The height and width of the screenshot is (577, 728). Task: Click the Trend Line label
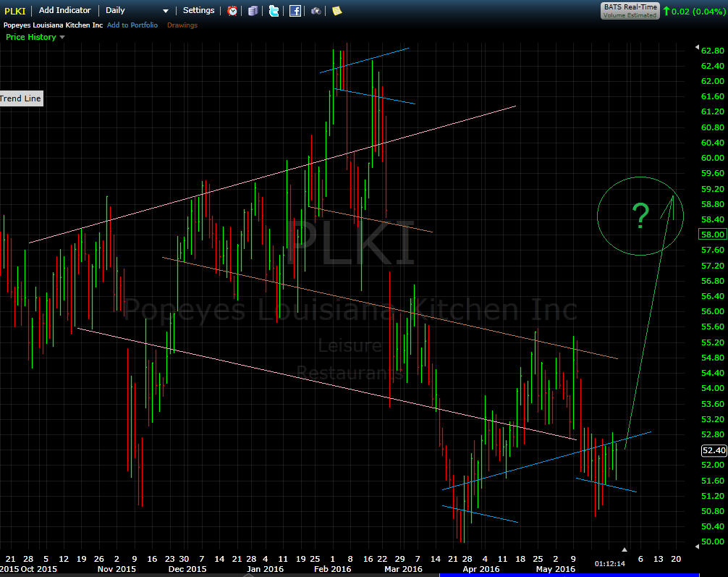[21, 98]
